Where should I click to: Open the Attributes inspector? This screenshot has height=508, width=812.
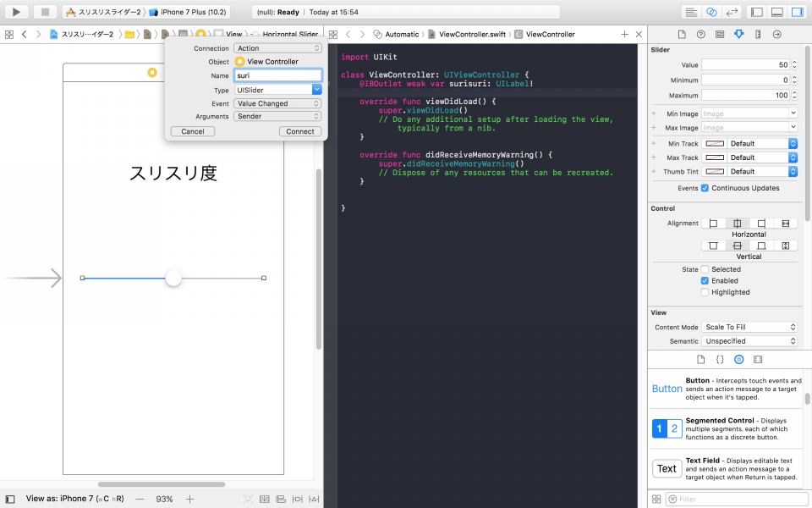pos(739,34)
